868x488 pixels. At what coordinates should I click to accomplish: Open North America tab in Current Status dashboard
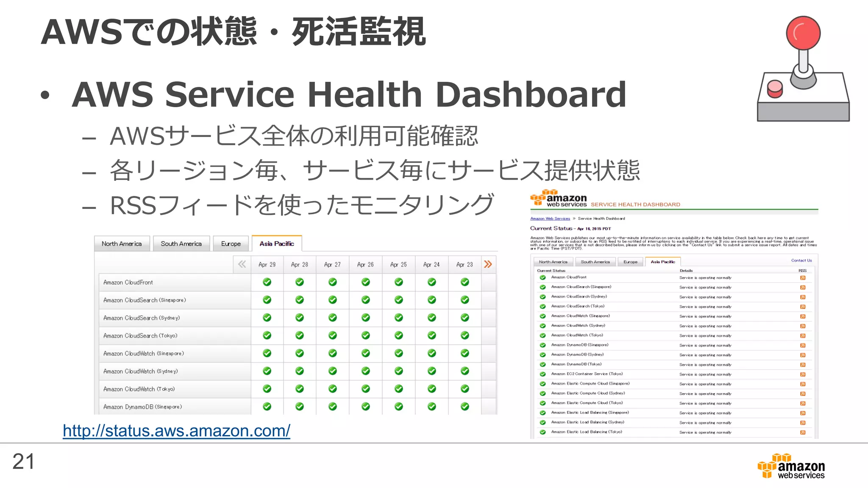553,262
